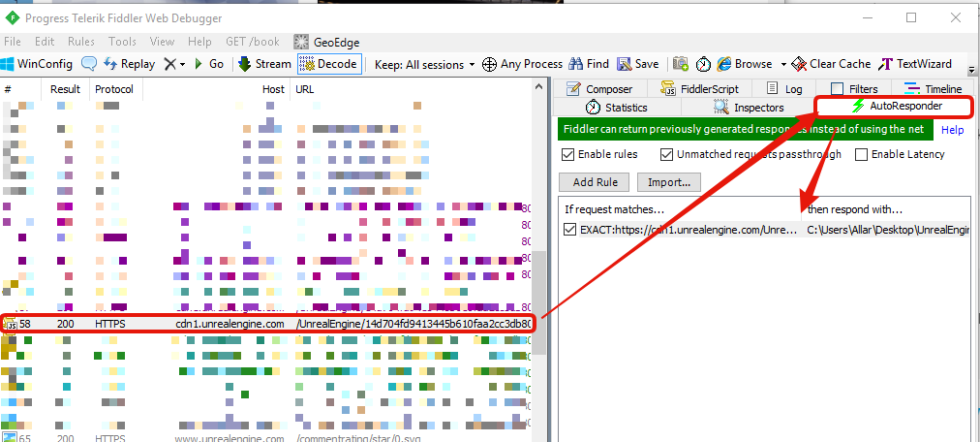Click the 'If request matches…' column header
Viewport: 980px width, 442px height.
pyautogui.click(x=614, y=208)
